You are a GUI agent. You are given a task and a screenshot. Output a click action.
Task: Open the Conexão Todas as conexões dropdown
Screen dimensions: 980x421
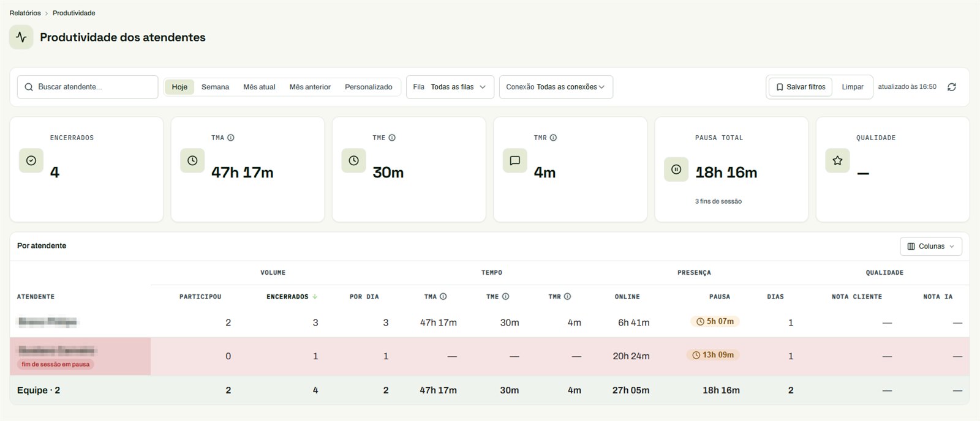(556, 87)
